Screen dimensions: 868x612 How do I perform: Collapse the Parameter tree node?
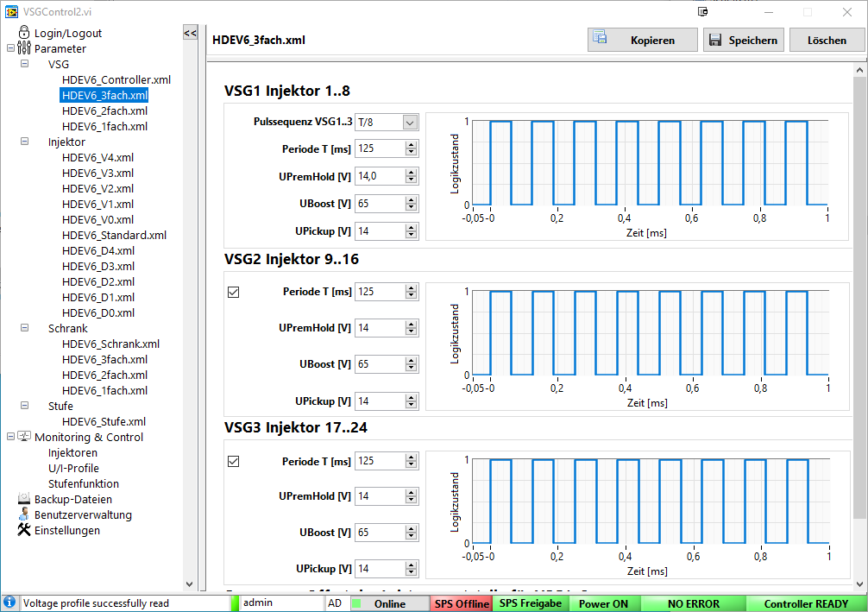(x=10, y=48)
